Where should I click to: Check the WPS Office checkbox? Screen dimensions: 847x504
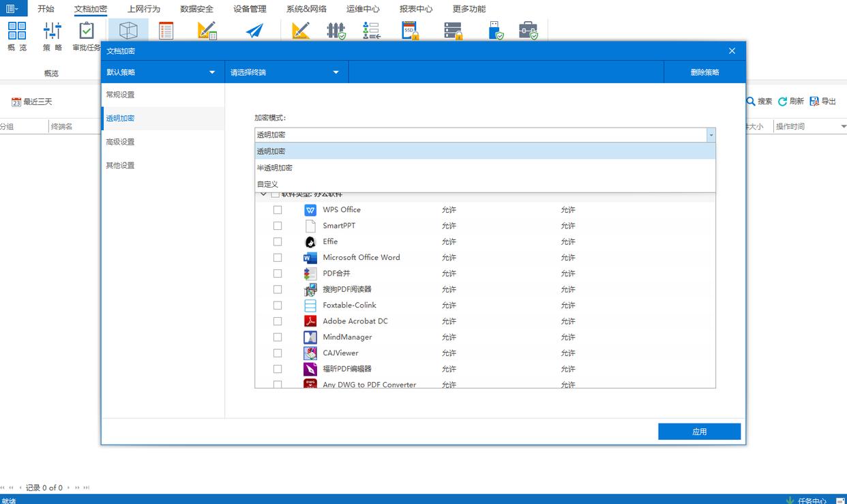click(278, 210)
